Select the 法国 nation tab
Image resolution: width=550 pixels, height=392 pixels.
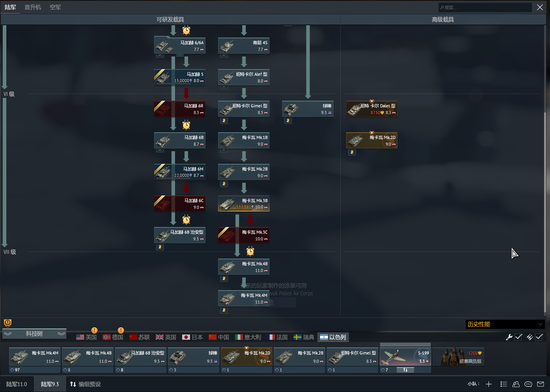click(x=277, y=337)
